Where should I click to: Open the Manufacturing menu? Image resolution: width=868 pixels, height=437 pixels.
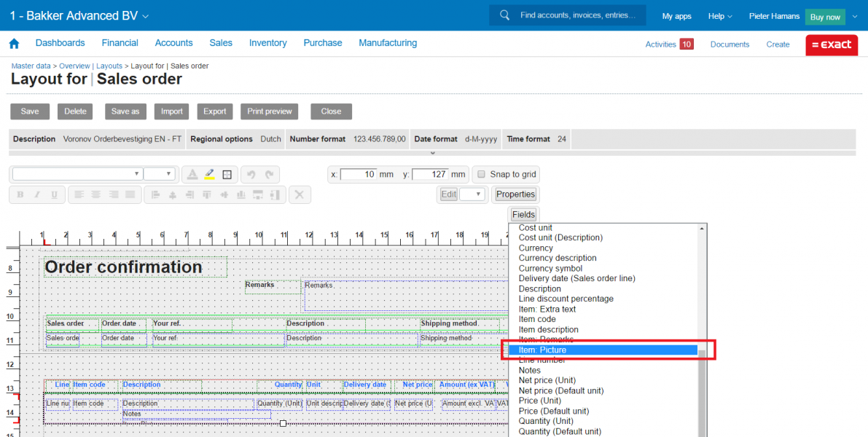pyautogui.click(x=388, y=43)
